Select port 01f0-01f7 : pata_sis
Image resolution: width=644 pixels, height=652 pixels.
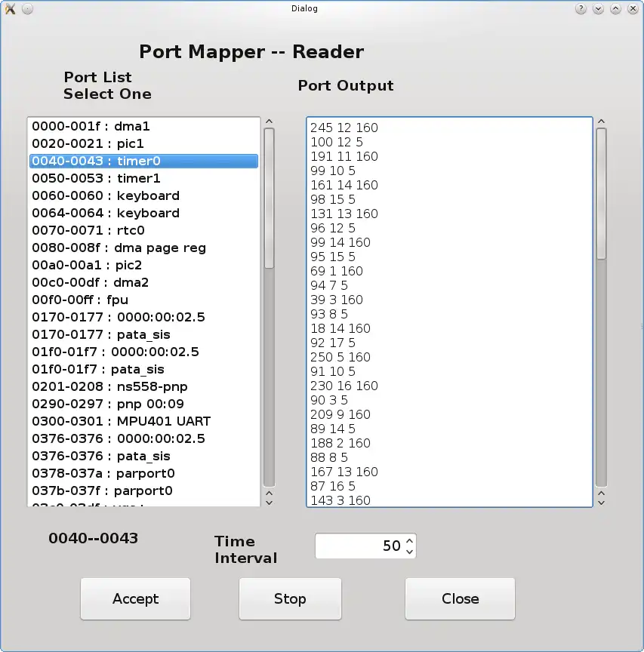143,369
